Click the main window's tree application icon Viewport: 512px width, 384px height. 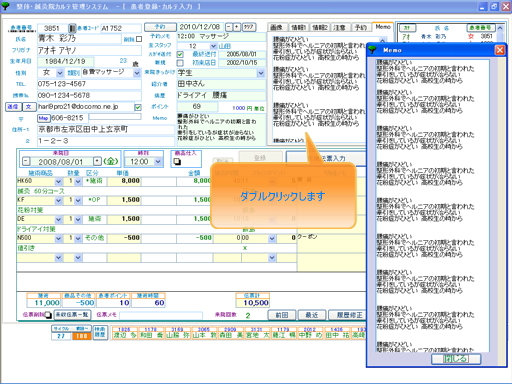[5, 6]
